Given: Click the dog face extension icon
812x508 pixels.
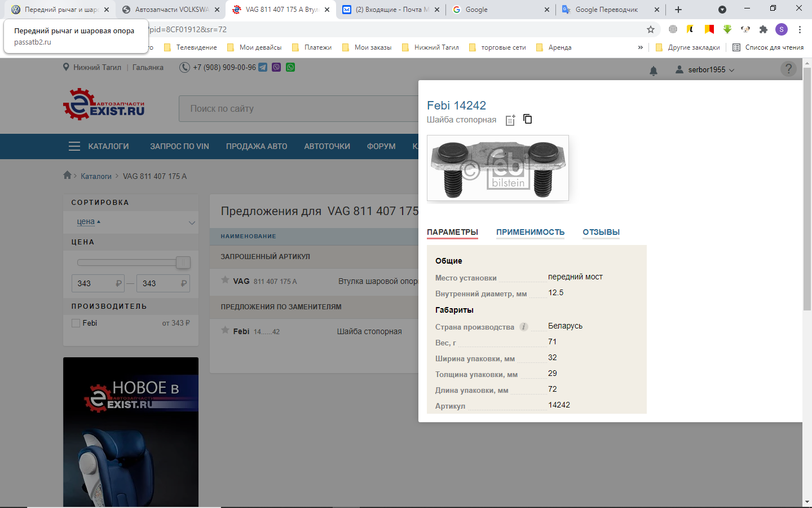Looking at the screenshot, I should pyautogui.click(x=745, y=29).
